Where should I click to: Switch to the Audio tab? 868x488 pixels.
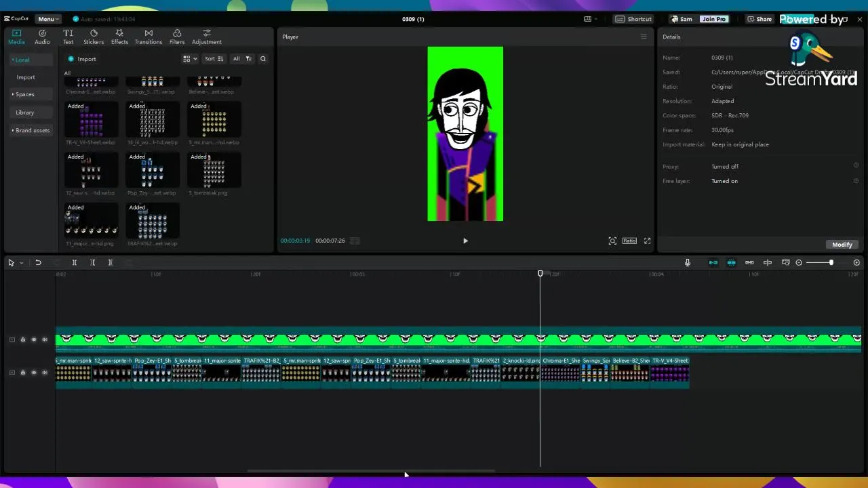[42, 37]
